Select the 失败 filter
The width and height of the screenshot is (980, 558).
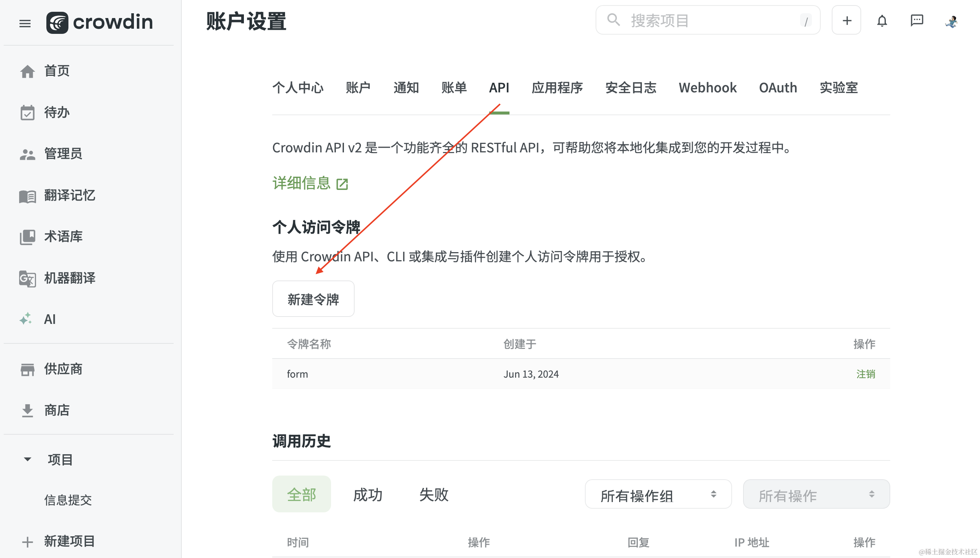(x=433, y=494)
